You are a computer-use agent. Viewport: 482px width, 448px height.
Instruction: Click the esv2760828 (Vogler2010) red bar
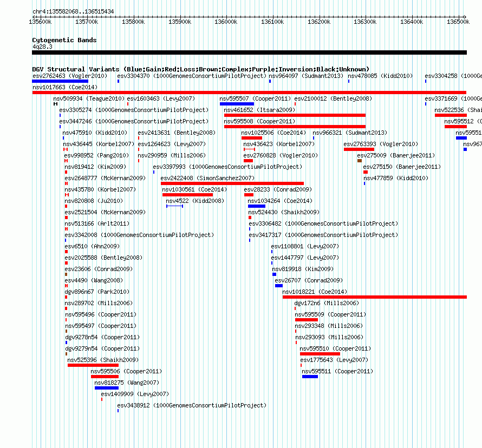coord(248,161)
